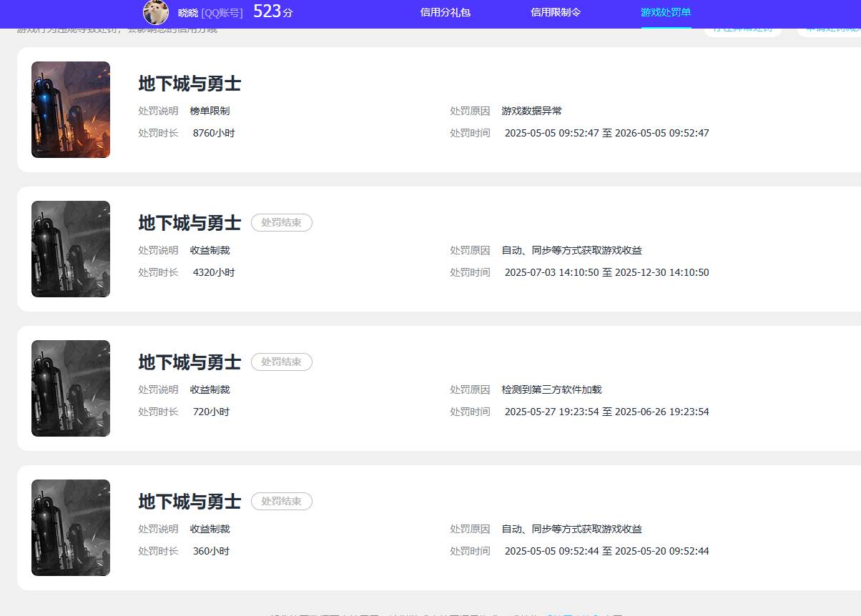
Task: Click the game image on the bottom penalty card
Action: 70,527
